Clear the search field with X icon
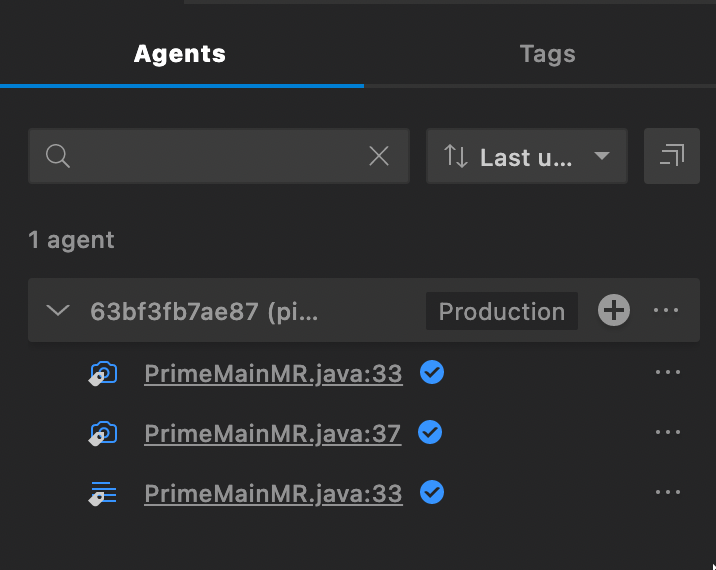716x570 pixels. [x=379, y=156]
